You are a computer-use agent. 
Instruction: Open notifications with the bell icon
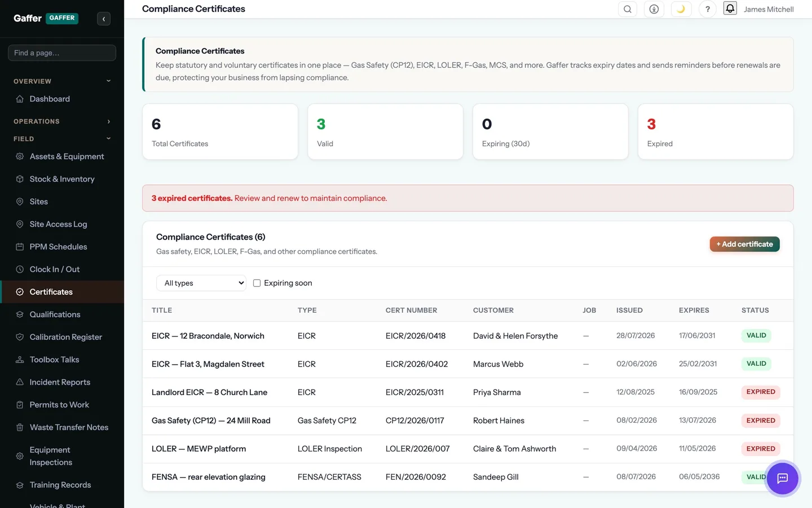tap(730, 8)
